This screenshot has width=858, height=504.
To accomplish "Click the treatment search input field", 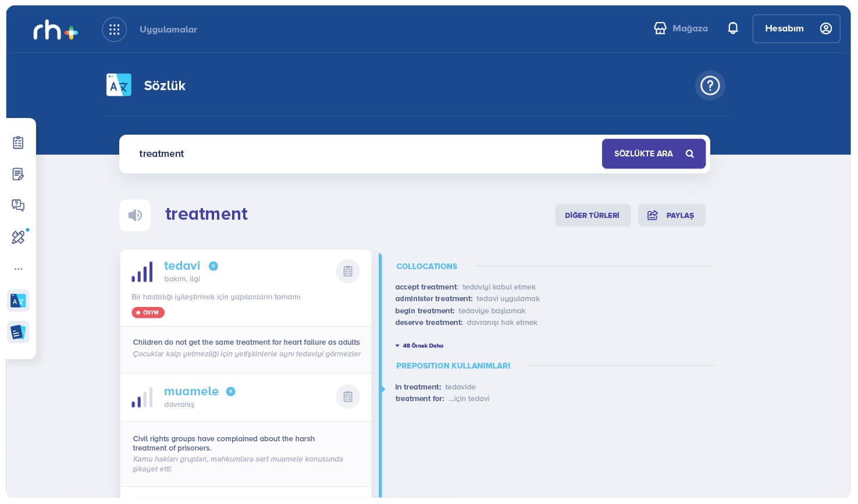I will point(361,154).
